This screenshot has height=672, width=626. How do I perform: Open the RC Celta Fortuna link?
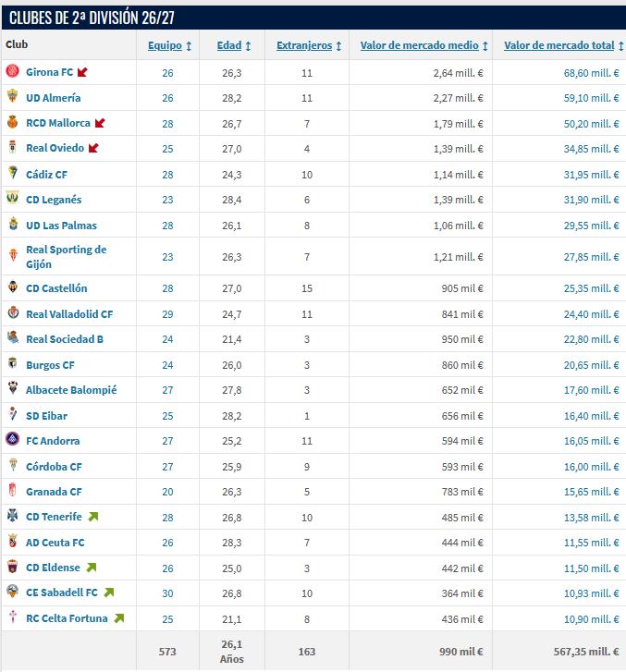(x=67, y=618)
